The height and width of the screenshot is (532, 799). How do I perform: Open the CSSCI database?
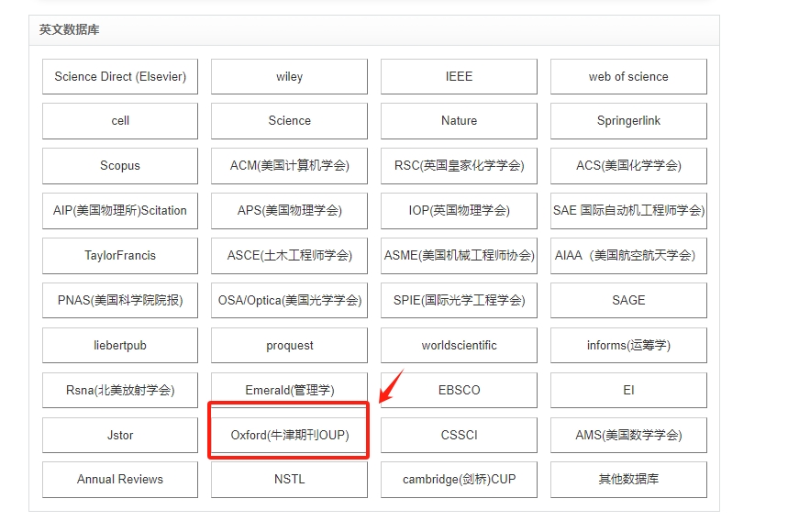[459, 435]
